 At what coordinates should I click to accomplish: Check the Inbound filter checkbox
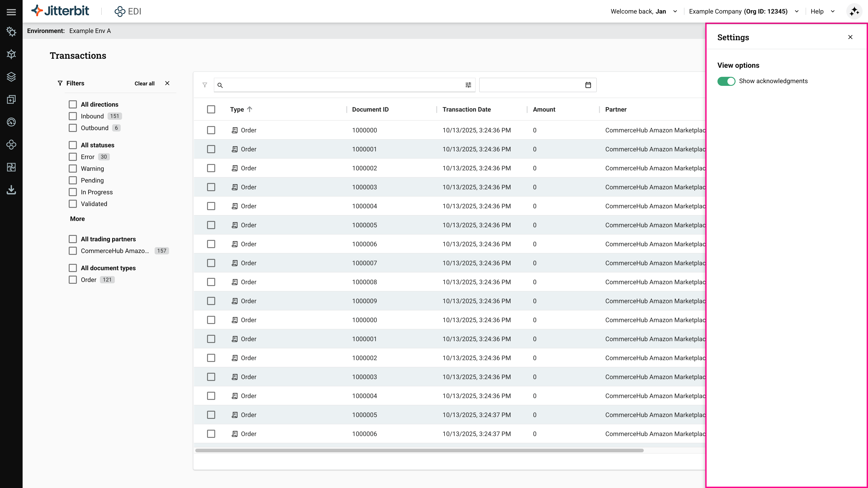tap(73, 116)
